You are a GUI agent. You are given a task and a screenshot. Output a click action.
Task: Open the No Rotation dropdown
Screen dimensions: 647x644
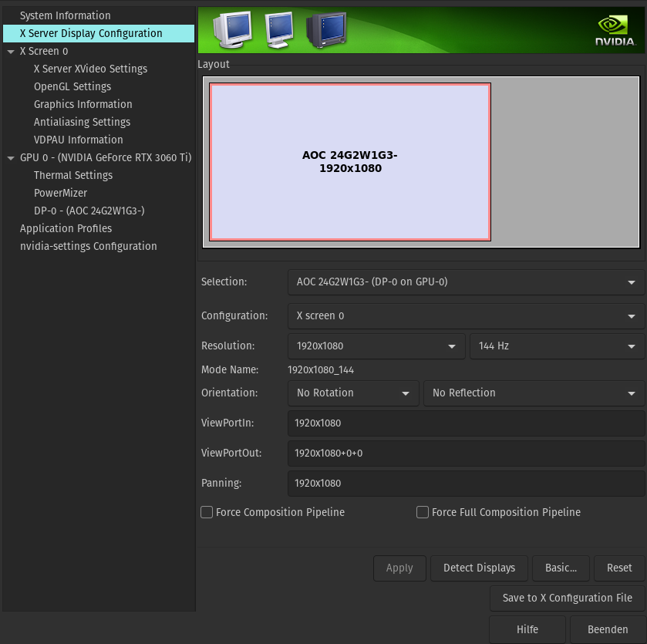click(x=353, y=393)
